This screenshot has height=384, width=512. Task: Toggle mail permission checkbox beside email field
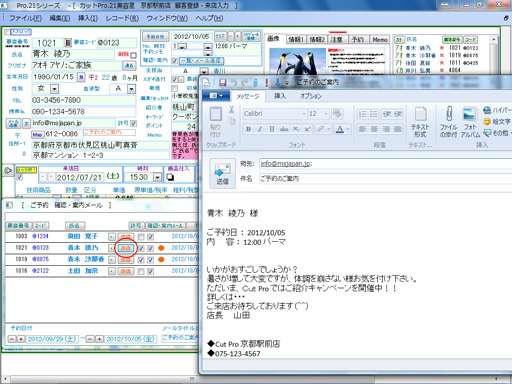(133, 123)
